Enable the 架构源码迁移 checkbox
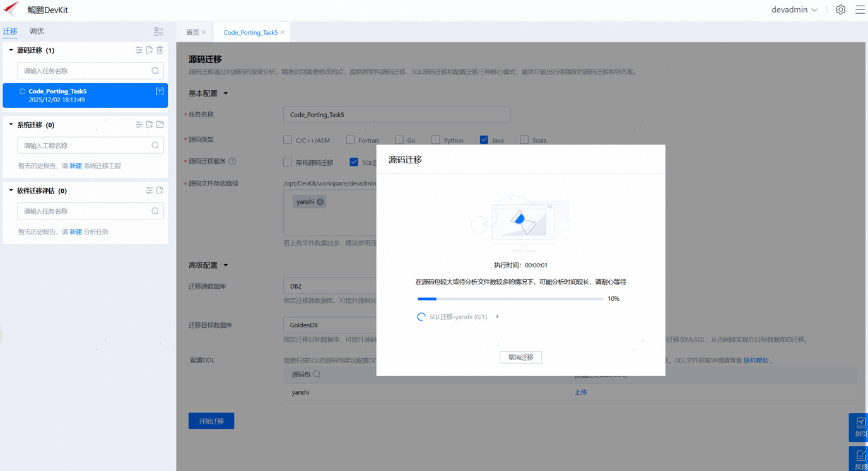The width and height of the screenshot is (868, 471). click(288, 162)
